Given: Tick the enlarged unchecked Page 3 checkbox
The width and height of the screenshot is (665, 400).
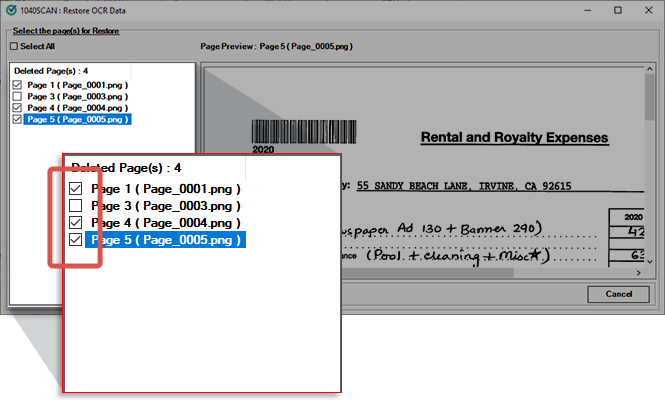Looking at the screenshot, I should click(76, 205).
